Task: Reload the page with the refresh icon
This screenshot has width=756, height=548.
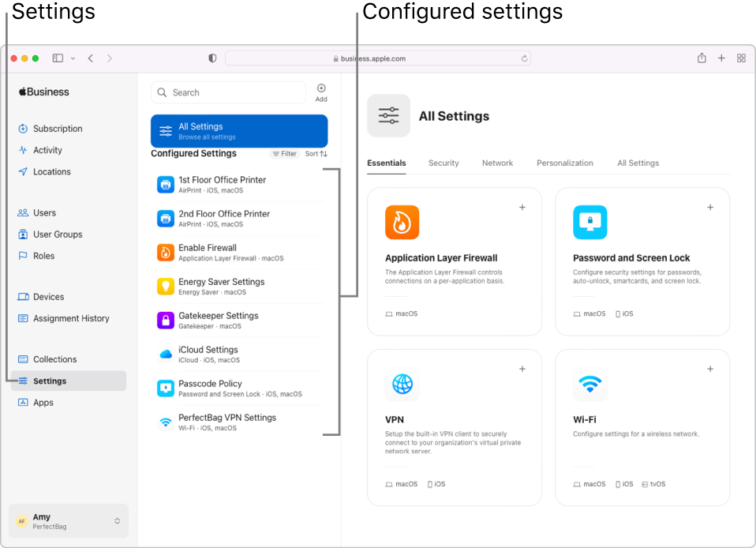Action: click(x=524, y=58)
